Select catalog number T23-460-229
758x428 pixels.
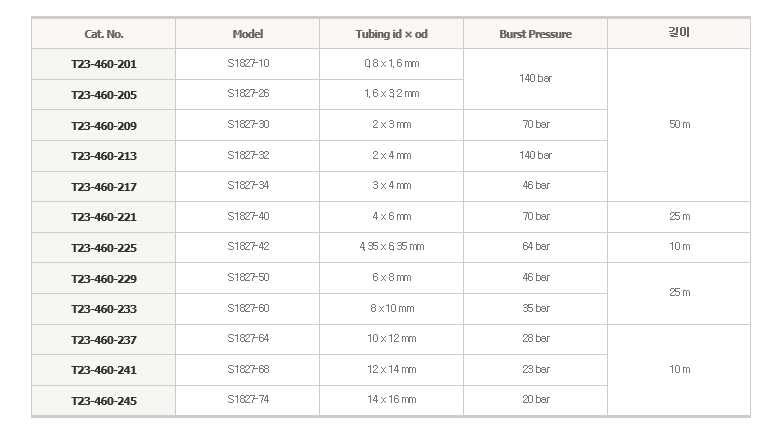click(104, 279)
